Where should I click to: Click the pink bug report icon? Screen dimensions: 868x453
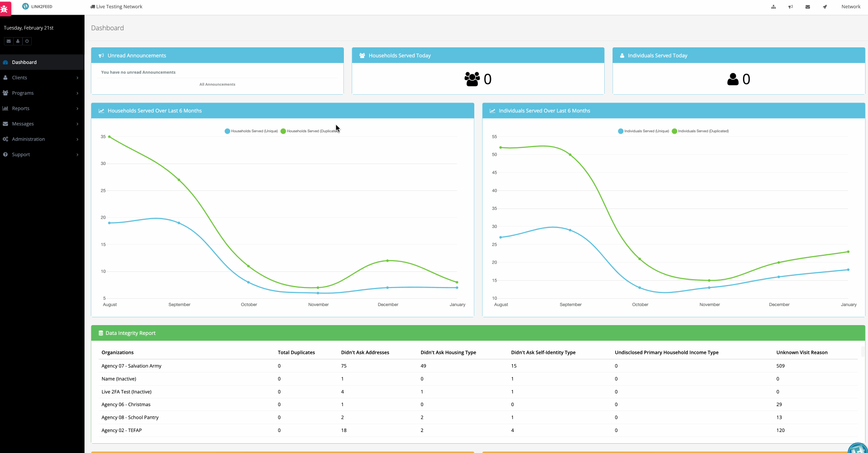click(x=4, y=8)
